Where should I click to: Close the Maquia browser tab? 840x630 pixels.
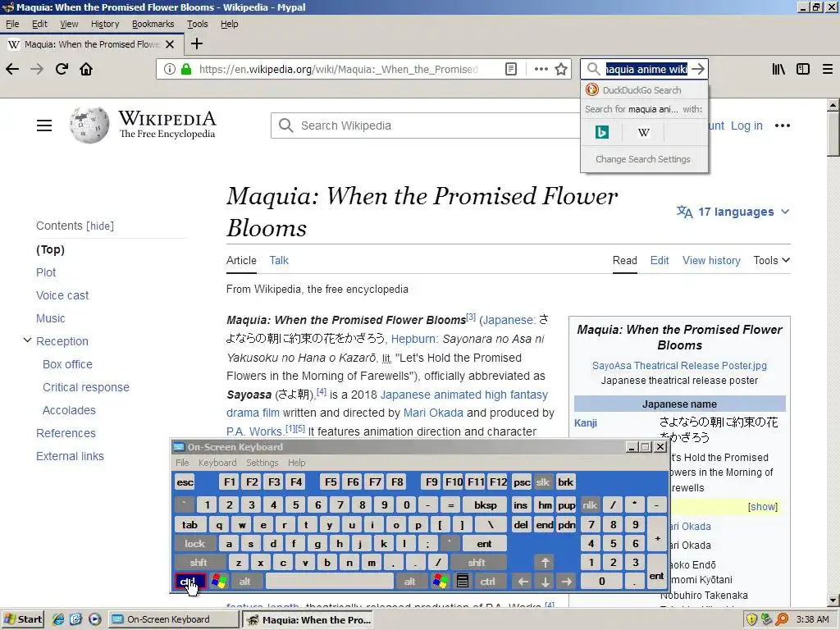coord(170,44)
